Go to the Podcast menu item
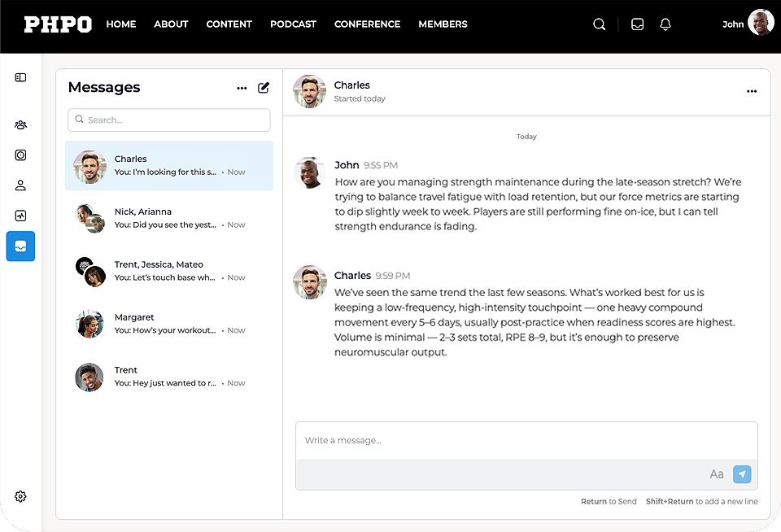Image resolution: width=781 pixels, height=532 pixels. (x=293, y=24)
